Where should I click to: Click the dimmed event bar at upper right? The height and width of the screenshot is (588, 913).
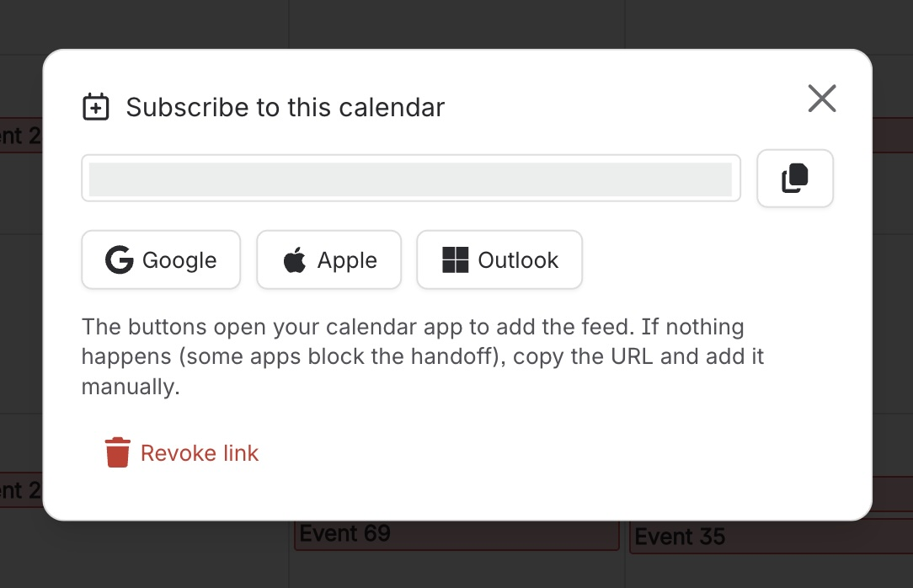click(893, 135)
